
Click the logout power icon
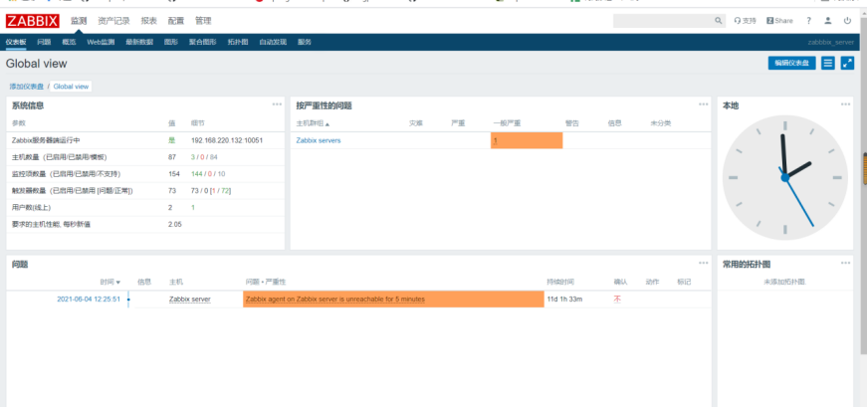click(x=847, y=21)
